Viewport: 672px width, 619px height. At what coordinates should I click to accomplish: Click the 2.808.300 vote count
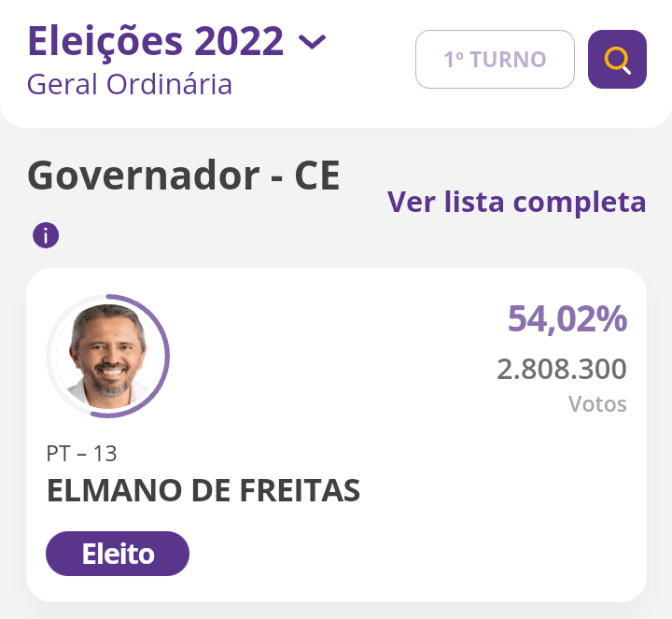point(561,370)
